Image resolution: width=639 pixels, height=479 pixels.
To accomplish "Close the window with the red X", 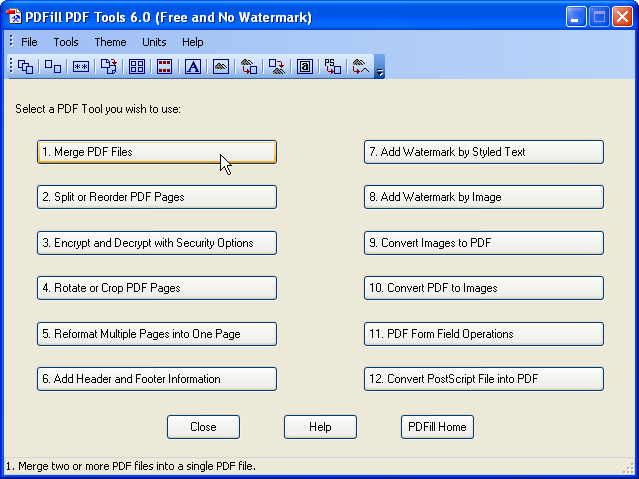I will 622,17.
